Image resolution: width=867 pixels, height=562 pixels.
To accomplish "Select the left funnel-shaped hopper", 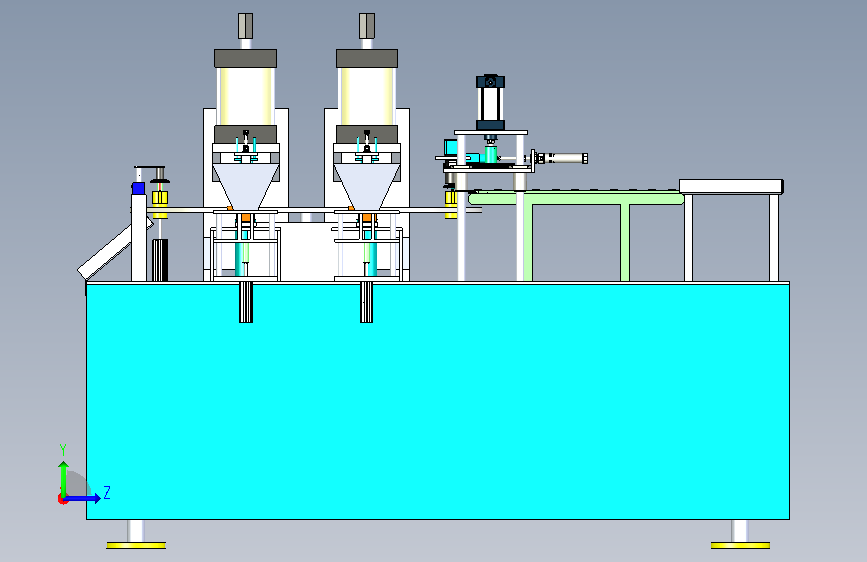I will (x=246, y=187).
